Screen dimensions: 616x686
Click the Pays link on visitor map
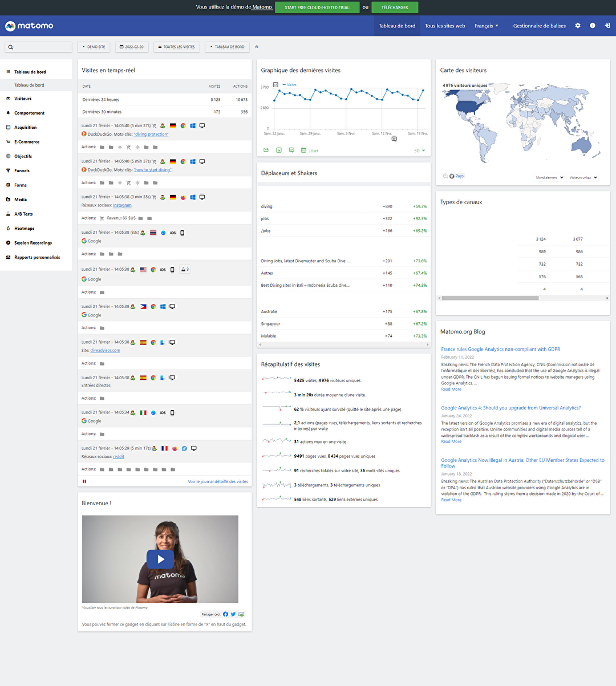[460, 176]
